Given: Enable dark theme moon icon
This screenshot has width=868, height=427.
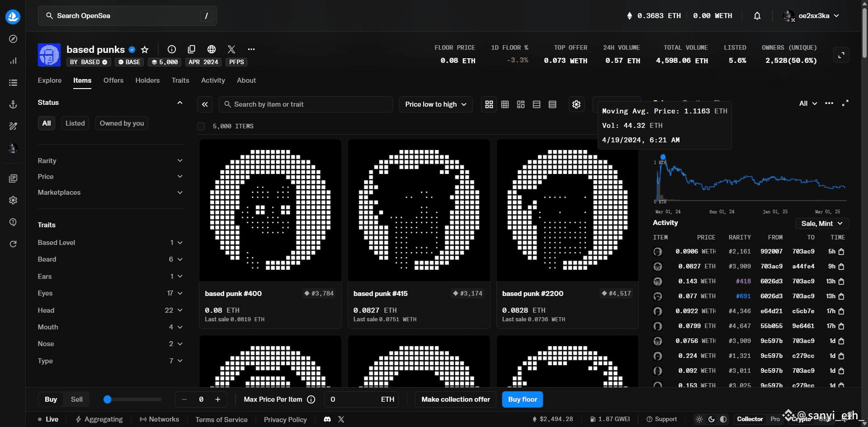Looking at the screenshot, I should [x=711, y=419].
